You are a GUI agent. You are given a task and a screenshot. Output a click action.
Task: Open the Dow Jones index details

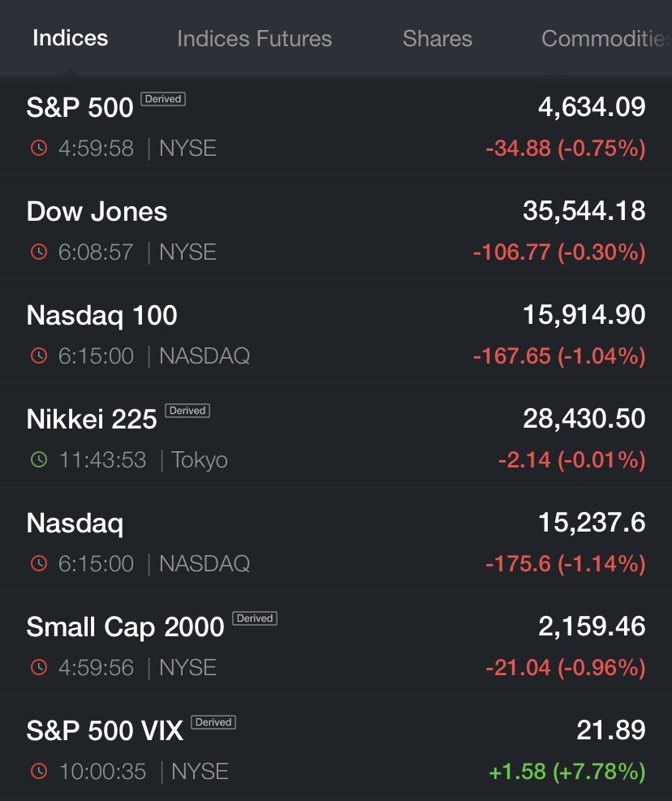click(336, 228)
